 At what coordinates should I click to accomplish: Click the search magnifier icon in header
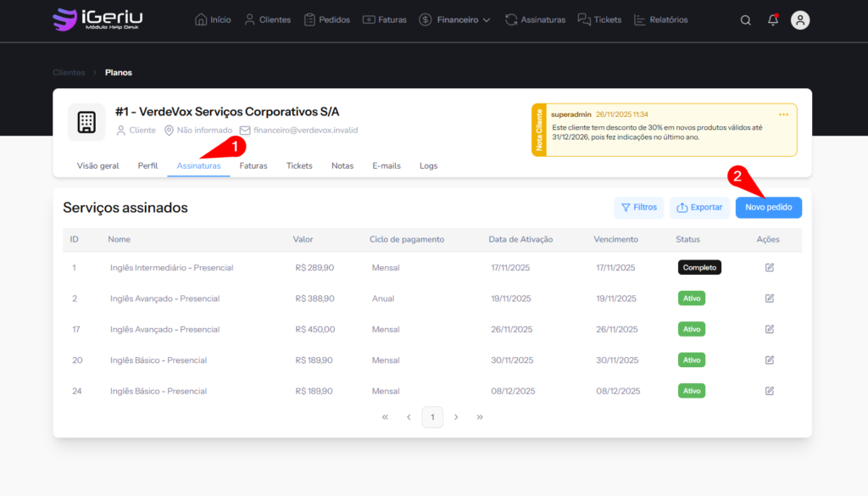[x=745, y=20]
